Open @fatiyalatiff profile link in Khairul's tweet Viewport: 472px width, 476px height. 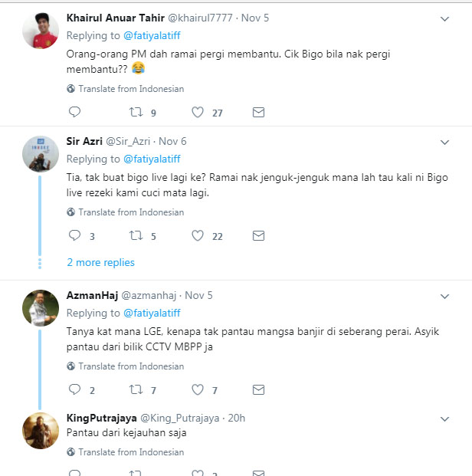(x=152, y=35)
